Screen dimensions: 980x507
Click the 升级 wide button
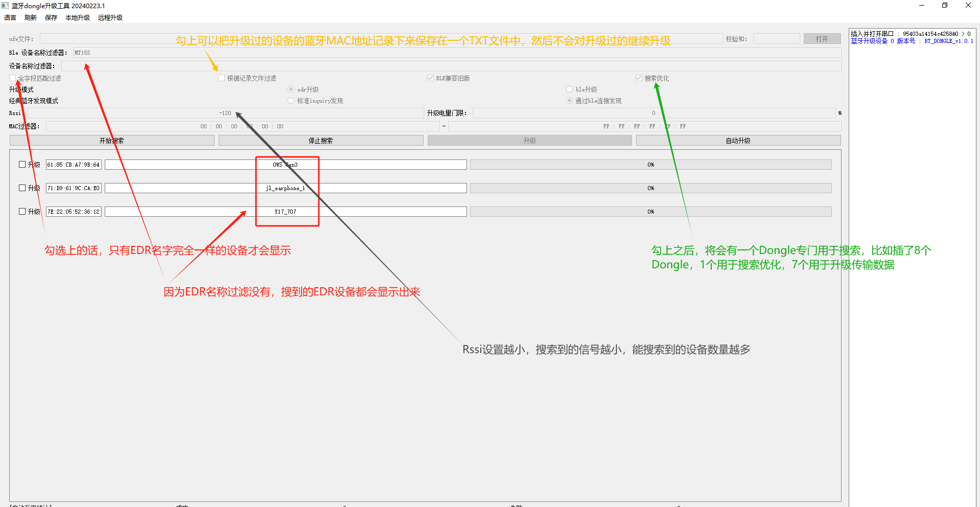(530, 141)
